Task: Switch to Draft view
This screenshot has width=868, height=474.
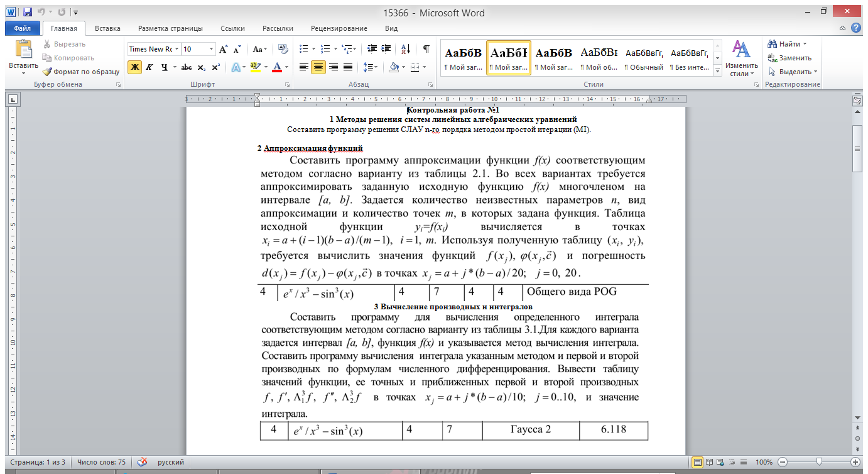Action: [x=744, y=462]
